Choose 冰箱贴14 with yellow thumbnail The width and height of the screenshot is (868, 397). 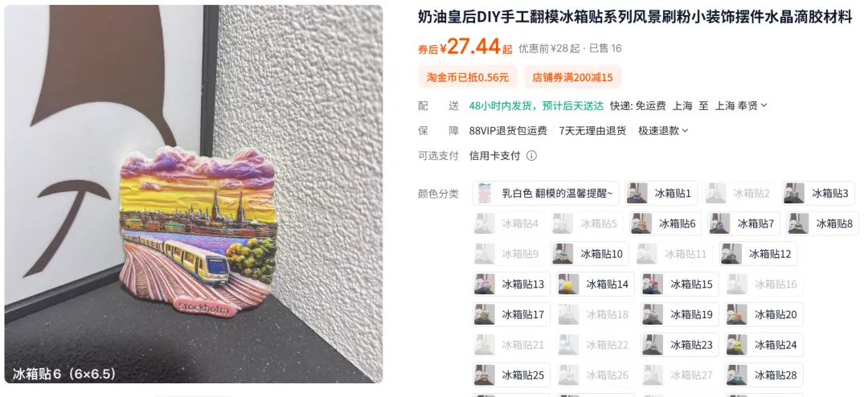pos(596,284)
